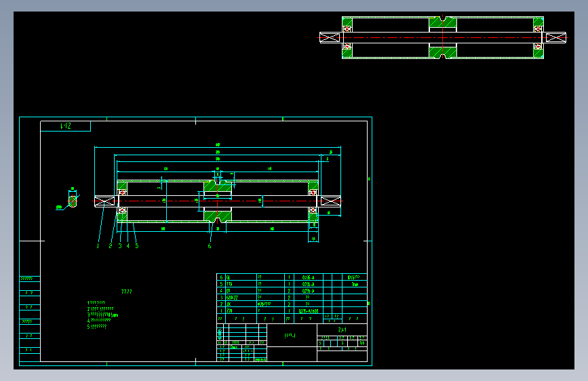Select balloon number 2 below the assembly
The height and width of the screenshot is (381, 588).
tap(111, 246)
